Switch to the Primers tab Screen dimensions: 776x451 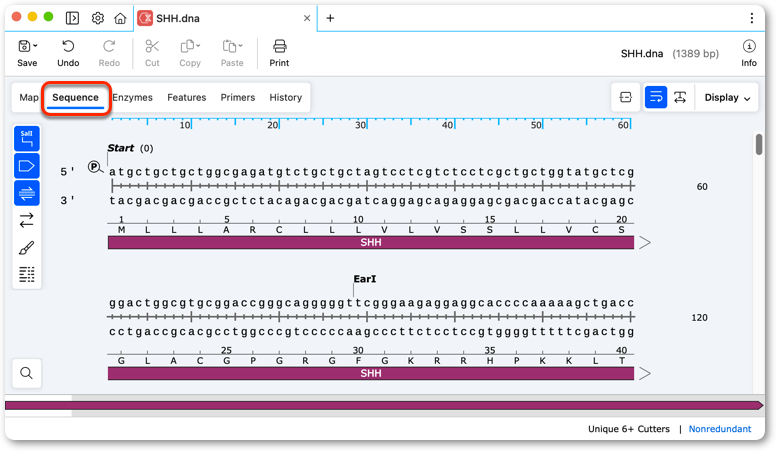pos(238,98)
